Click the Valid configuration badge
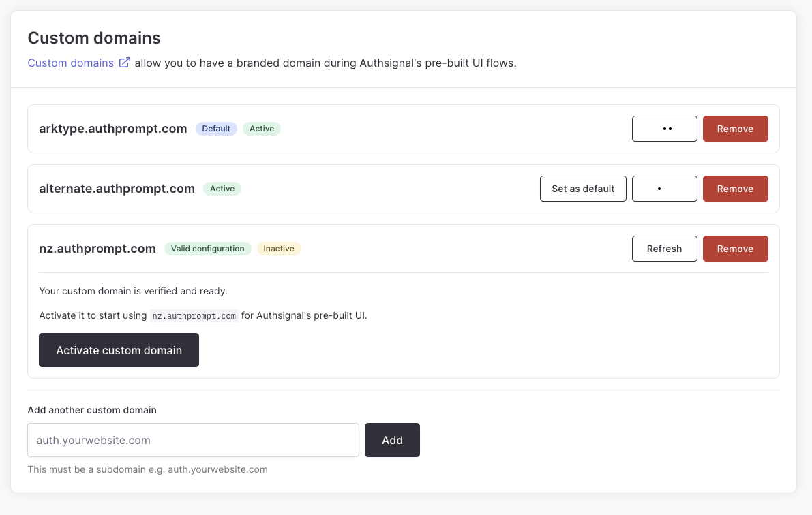Viewport: 812px width, 515px height. tap(208, 248)
